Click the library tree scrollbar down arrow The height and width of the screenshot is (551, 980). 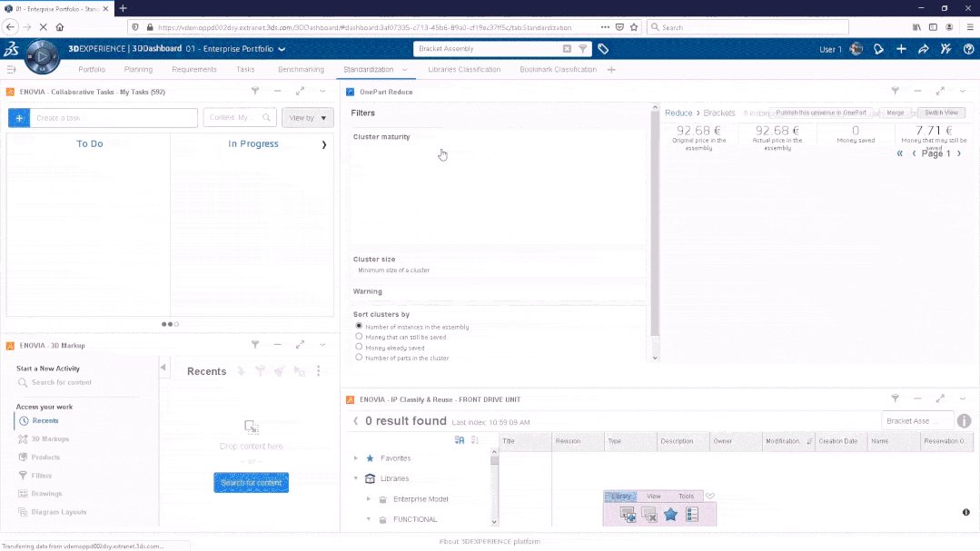pos(494,522)
